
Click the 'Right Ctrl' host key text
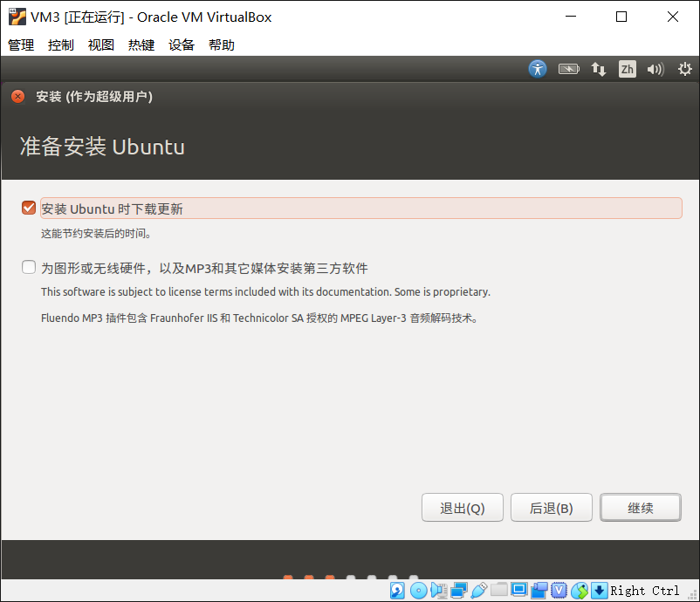point(645,591)
